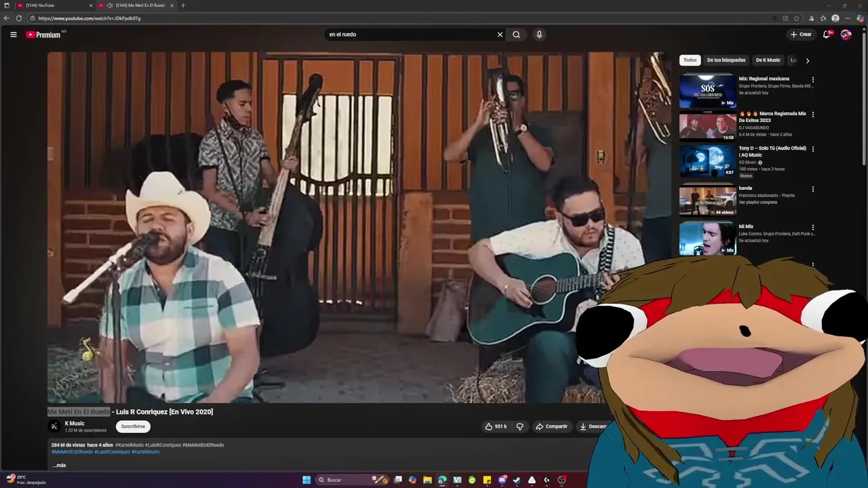Open Mix: Regional mexicana thumbnail
868x488 pixels.
707,91
